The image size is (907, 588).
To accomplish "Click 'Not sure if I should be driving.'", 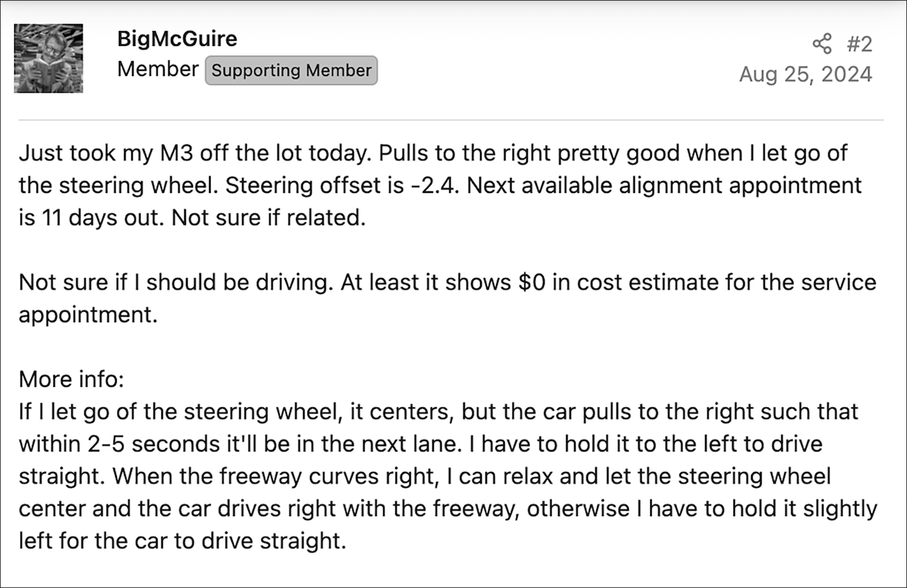I will click(x=176, y=283).
